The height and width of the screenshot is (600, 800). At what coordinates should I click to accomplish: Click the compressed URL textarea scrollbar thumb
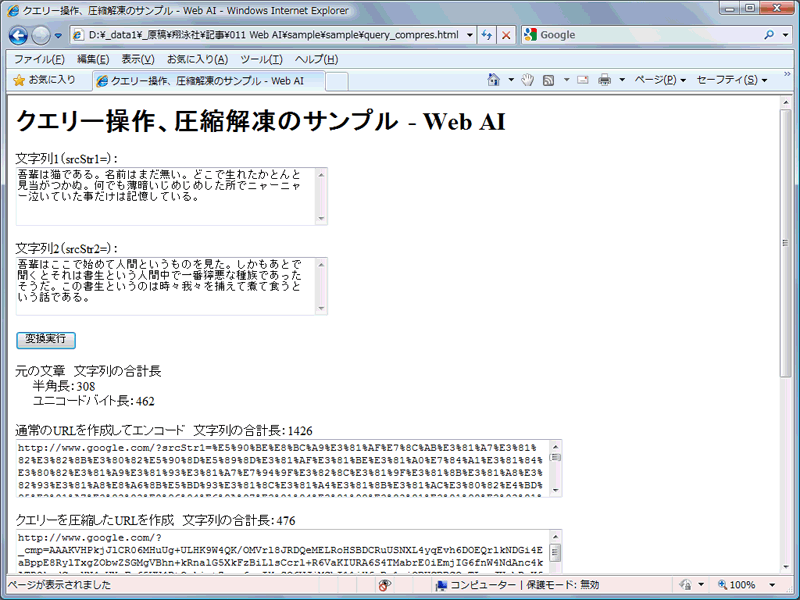click(x=556, y=552)
